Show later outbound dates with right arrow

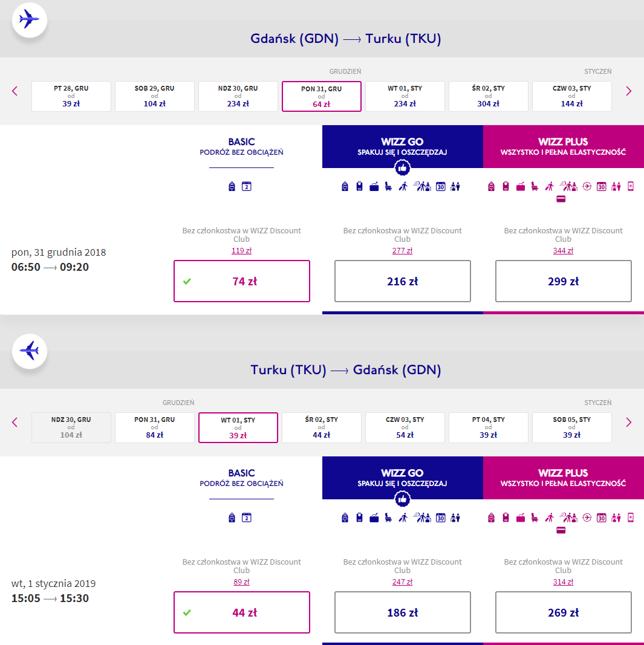[x=628, y=91]
